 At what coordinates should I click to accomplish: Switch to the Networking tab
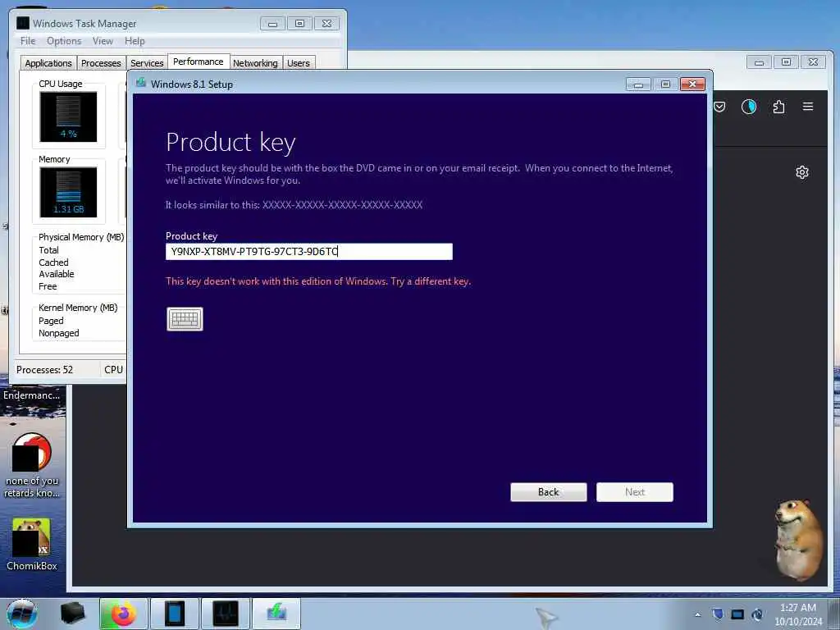pos(255,63)
